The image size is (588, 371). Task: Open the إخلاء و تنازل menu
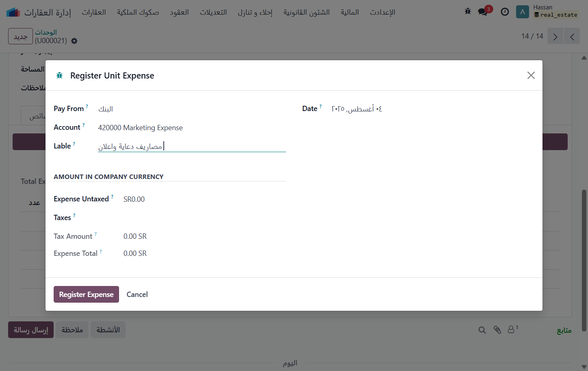point(255,12)
